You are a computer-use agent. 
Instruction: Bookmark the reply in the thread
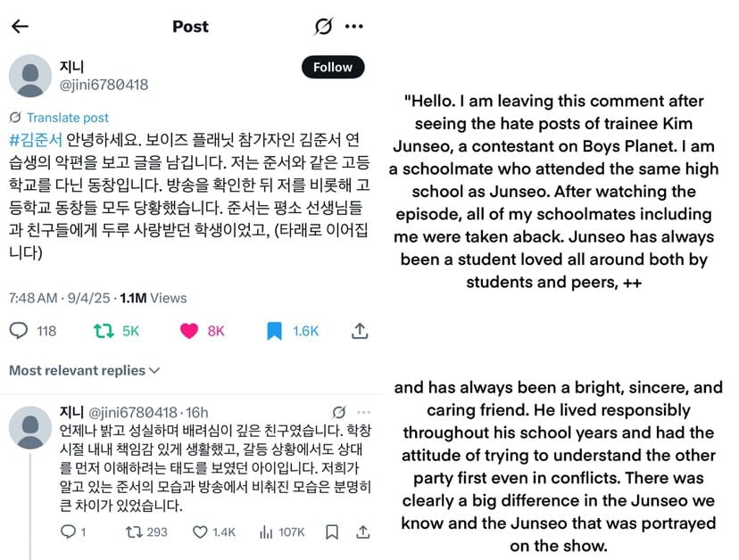point(332,532)
